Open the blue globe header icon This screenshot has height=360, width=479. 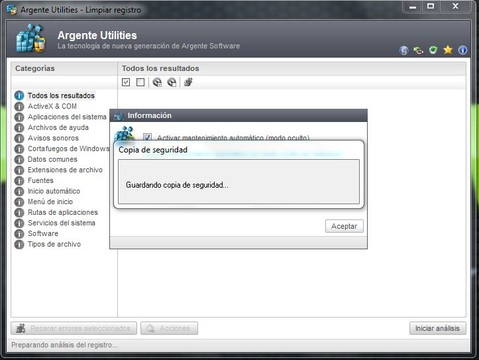[404, 50]
